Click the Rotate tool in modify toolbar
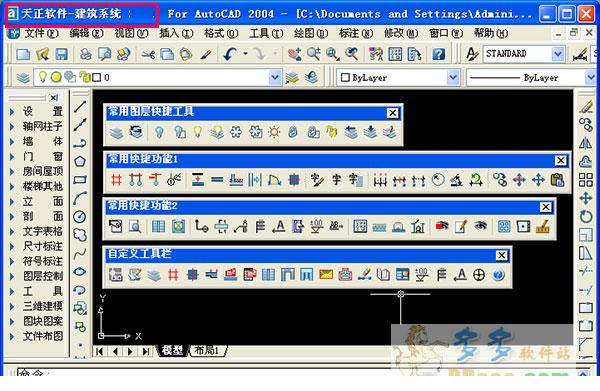The height and width of the screenshot is (391, 600). tap(585, 217)
